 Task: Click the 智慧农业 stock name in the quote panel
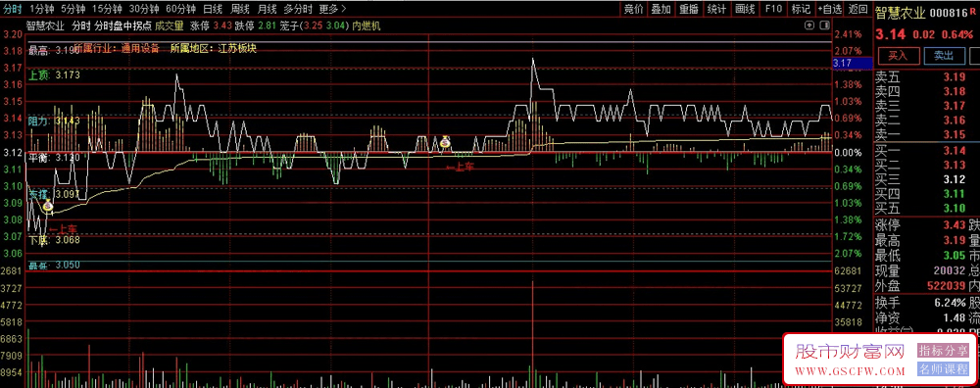click(900, 12)
